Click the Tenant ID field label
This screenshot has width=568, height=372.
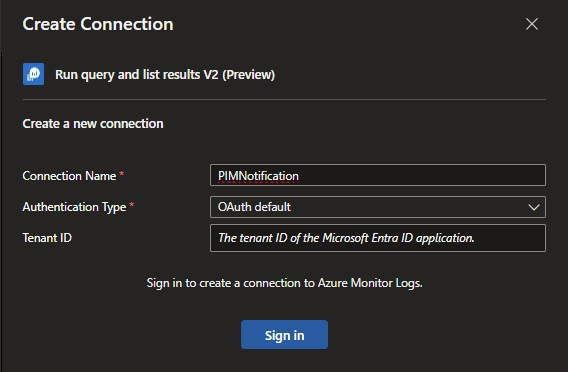point(47,238)
